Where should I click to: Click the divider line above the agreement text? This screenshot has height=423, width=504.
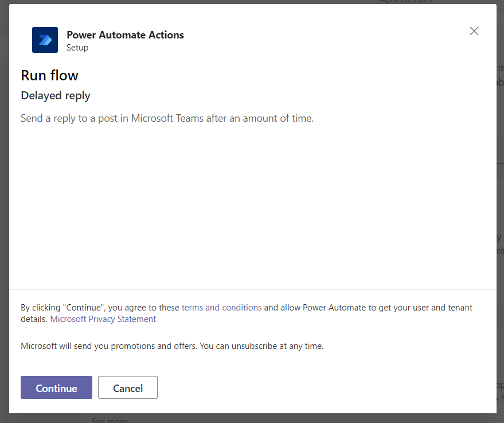tap(252, 289)
